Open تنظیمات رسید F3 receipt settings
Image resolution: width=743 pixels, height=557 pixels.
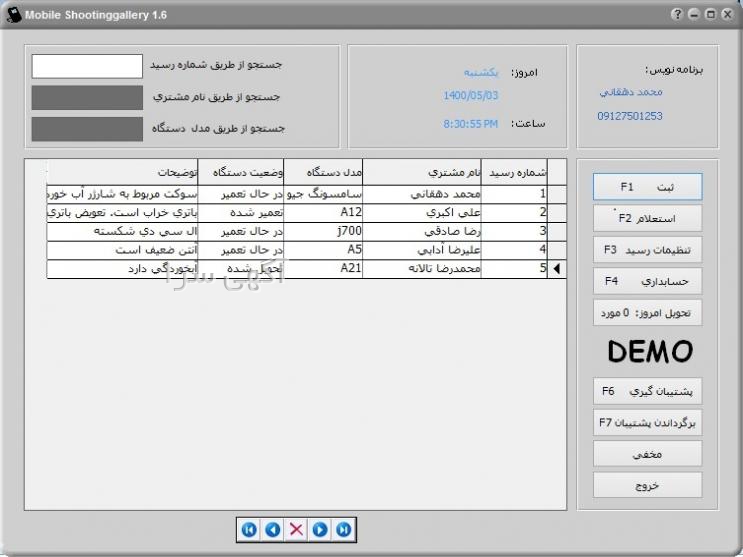click(647, 249)
